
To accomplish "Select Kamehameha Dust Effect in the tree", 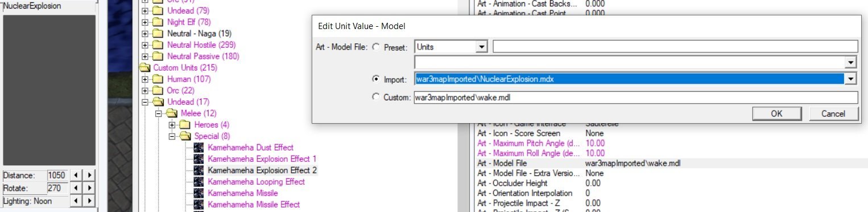I will [x=250, y=148].
